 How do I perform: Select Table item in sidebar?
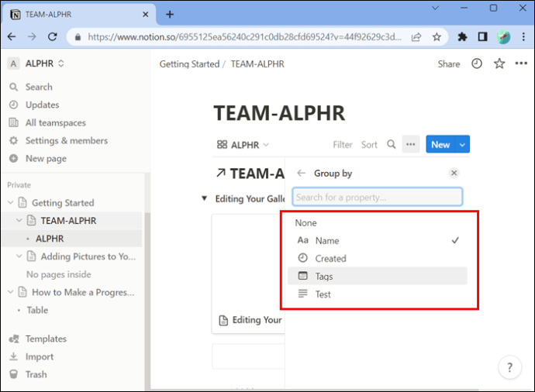pyautogui.click(x=37, y=310)
